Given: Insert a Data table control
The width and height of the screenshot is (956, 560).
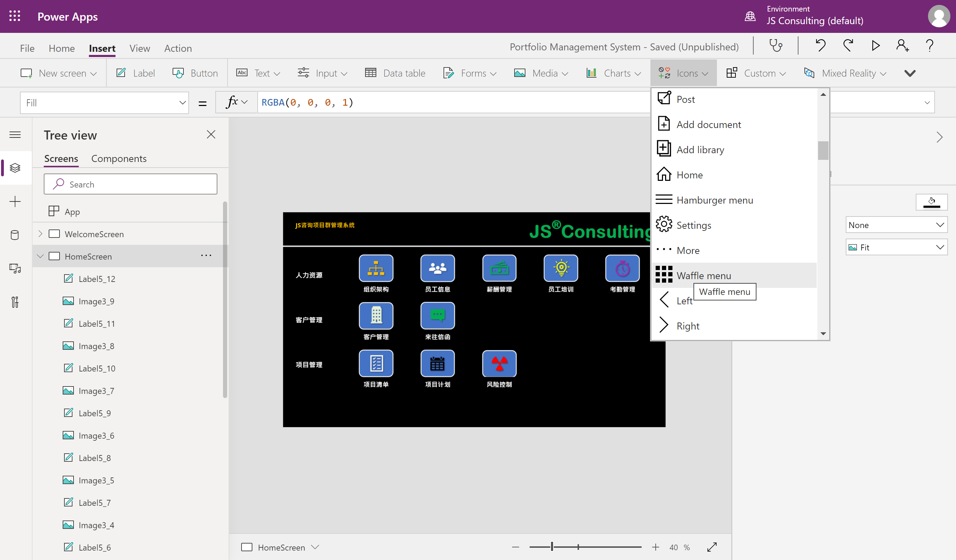Looking at the screenshot, I should (x=395, y=73).
